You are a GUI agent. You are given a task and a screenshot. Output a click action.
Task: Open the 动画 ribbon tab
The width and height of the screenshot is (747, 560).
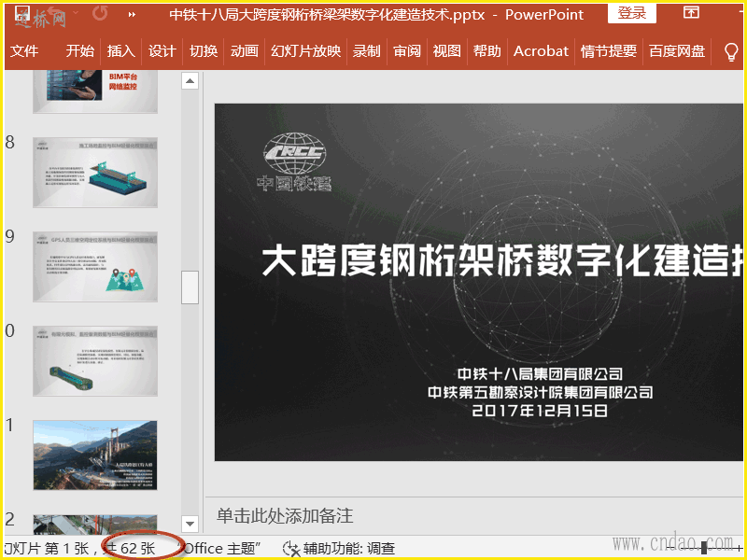pos(245,51)
